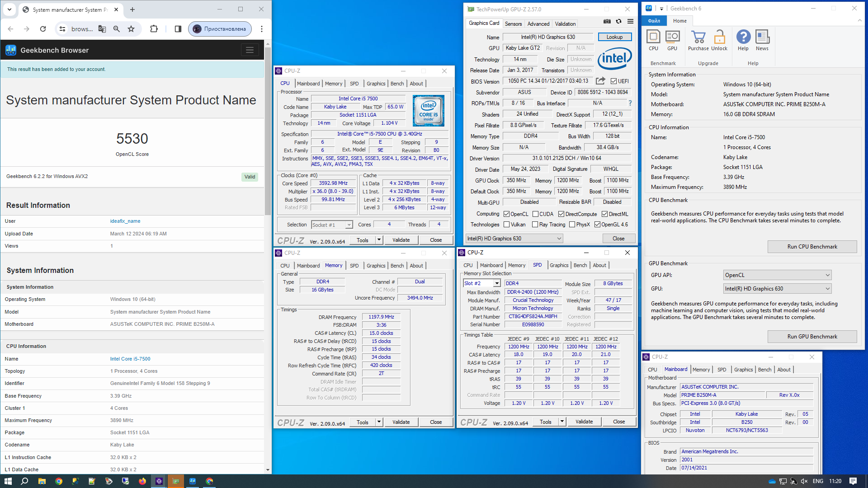Click the browser address bar URL field
The height and width of the screenshot is (488, 868).
coord(82,29)
